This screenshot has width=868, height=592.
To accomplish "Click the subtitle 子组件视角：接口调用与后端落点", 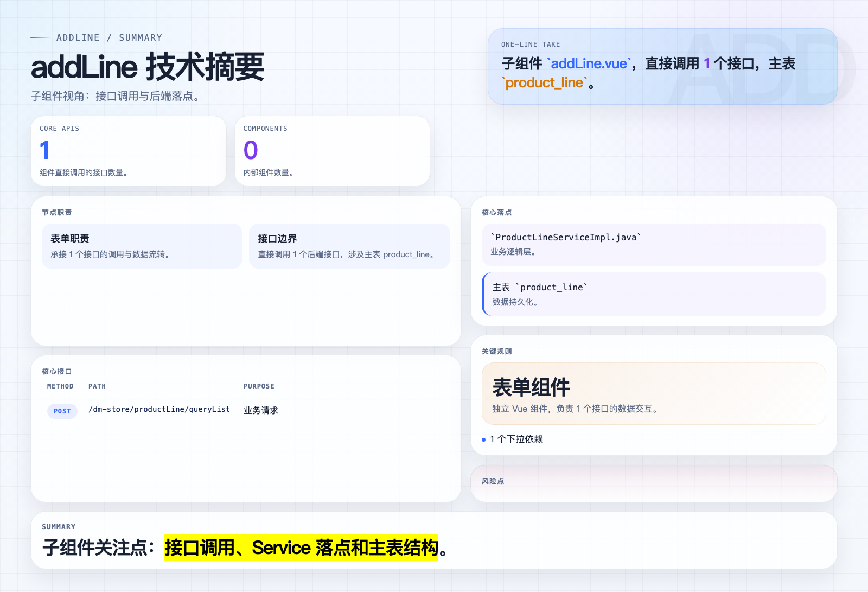I will [x=117, y=96].
